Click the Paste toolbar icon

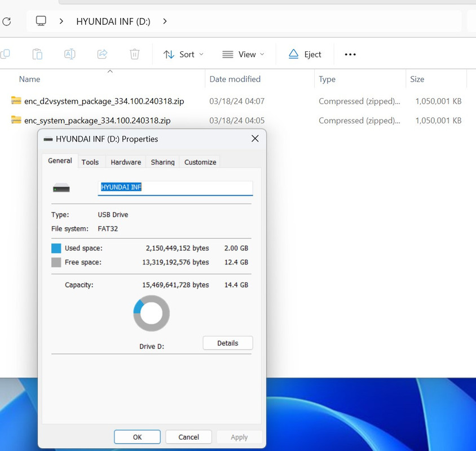(x=37, y=54)
